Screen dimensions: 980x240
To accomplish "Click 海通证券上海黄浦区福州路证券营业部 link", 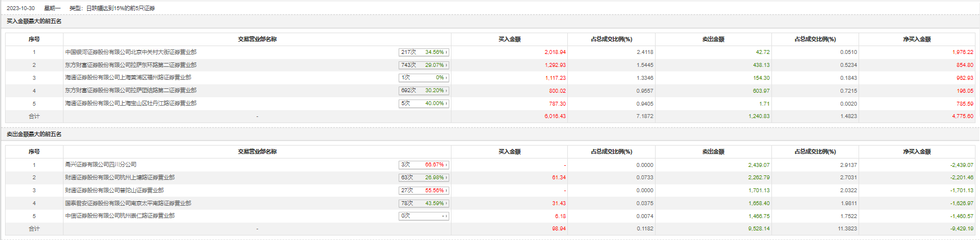I will click(x=128, y=78).
